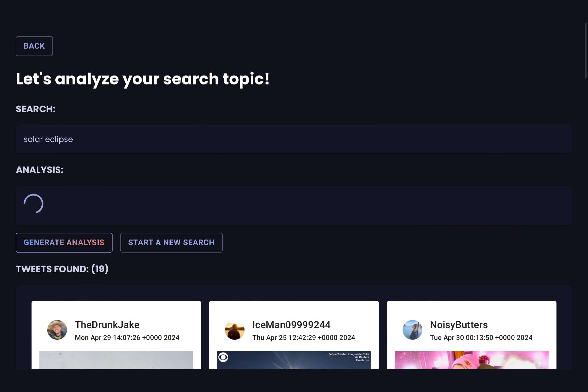
Task: Click the loading spinner in the analysis box
Action: click(33, 204)
